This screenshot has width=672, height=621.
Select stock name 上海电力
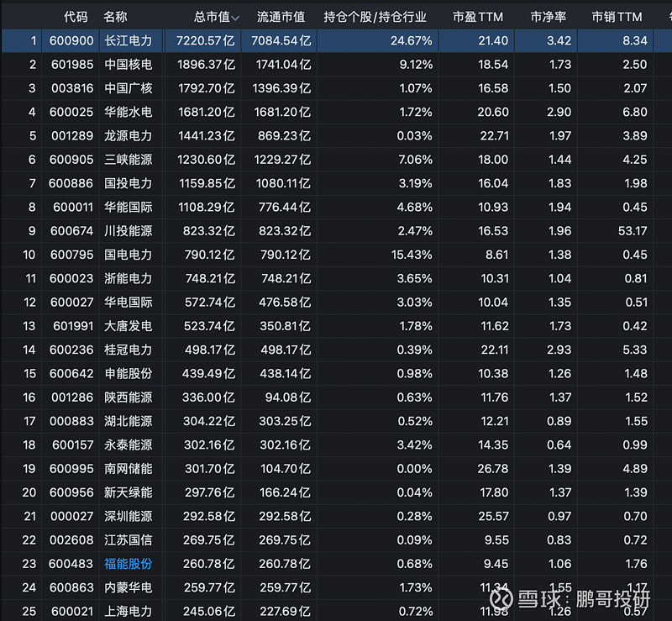(129, 611)
